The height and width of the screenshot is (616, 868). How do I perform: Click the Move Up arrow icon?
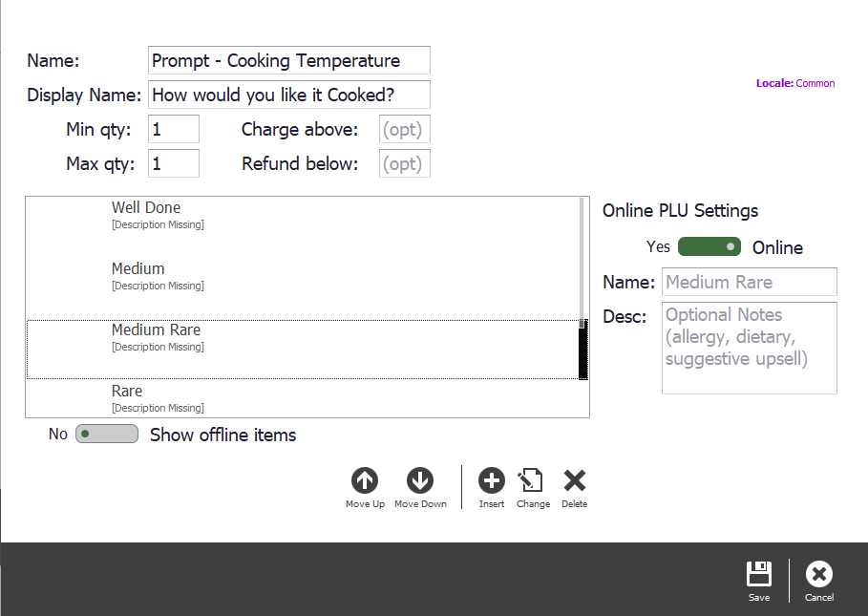(x=365, y=480)
